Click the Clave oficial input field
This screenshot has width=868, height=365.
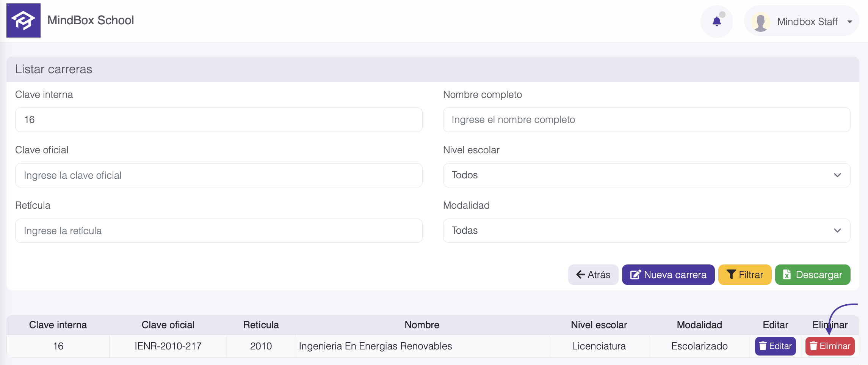pos(219,175)
